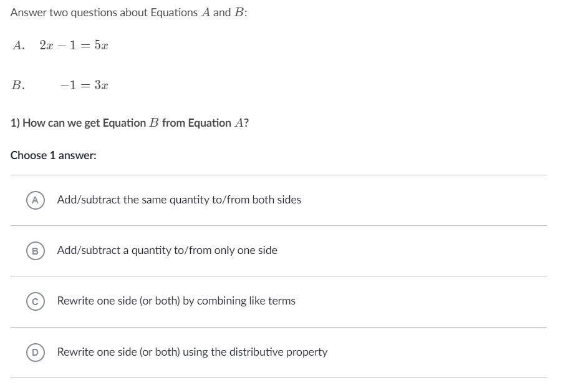Click "Add/subtract the same quantity to/from both sides"
This screenshot has width=588, height=385.
[179, 200]
